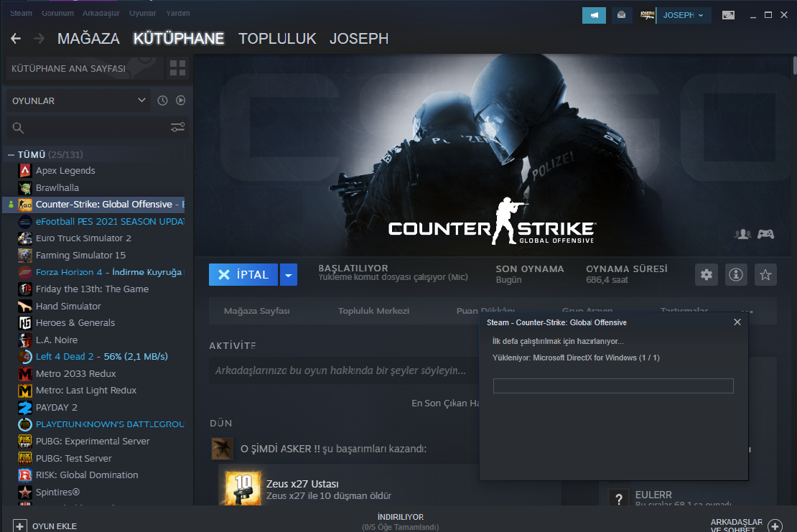Open the Görünüm menu

[57, 13]
